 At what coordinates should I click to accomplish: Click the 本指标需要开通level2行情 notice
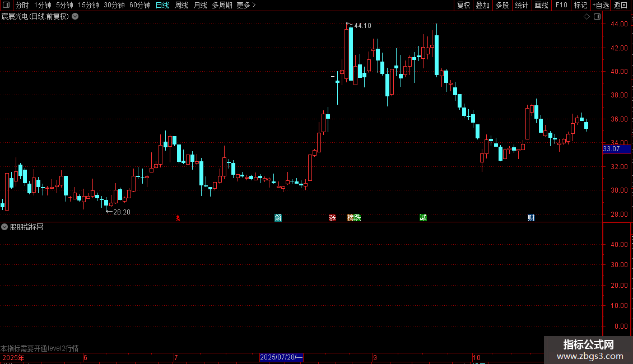[40, 348]
